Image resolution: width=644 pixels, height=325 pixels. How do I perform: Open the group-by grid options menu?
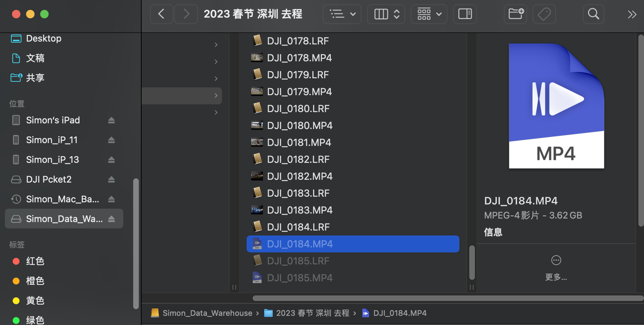coord(429,14)
